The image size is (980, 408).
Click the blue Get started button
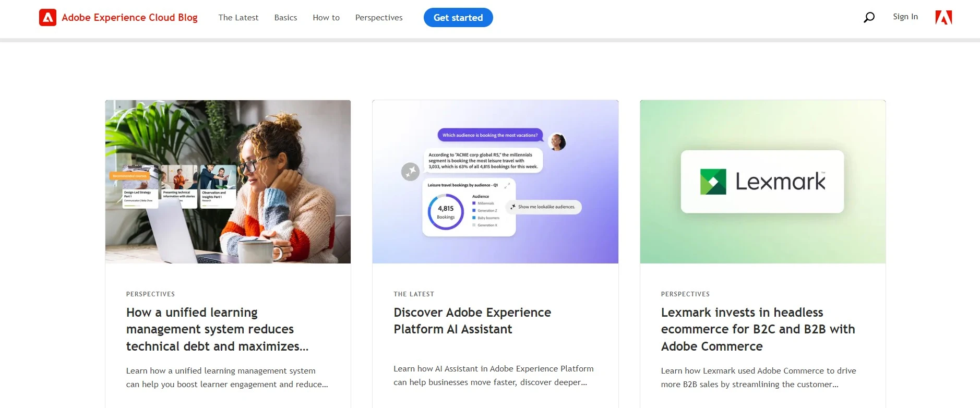(x=458, y=17)
